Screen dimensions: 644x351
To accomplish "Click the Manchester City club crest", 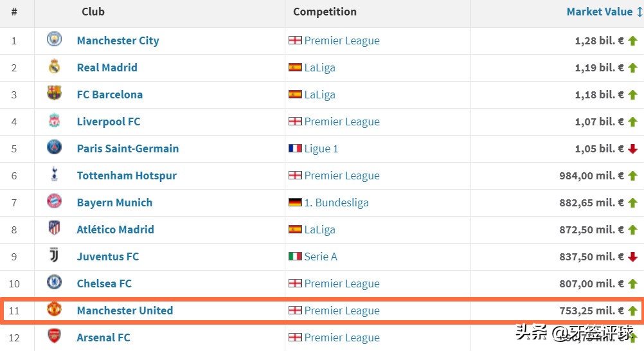I will (x=55, y=40).
